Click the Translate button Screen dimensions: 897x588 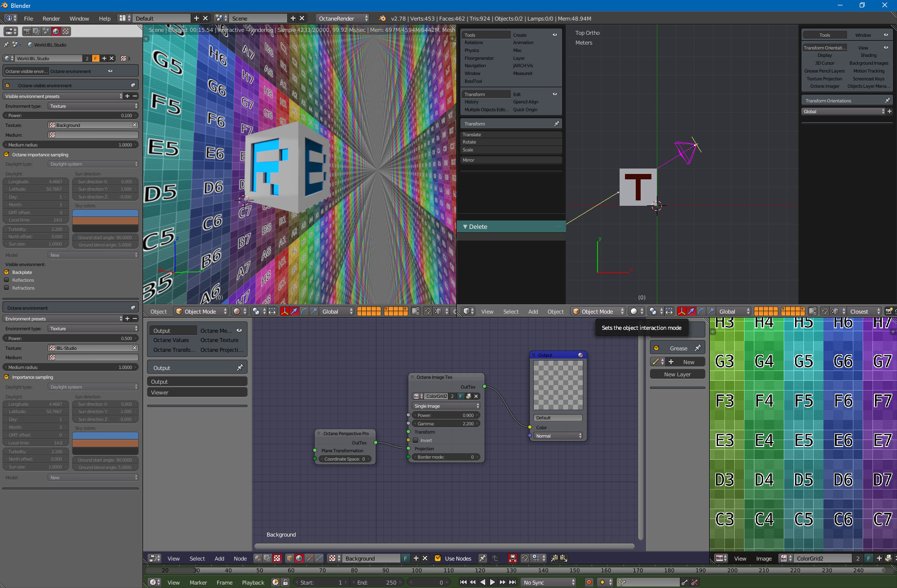pos(511,135)
